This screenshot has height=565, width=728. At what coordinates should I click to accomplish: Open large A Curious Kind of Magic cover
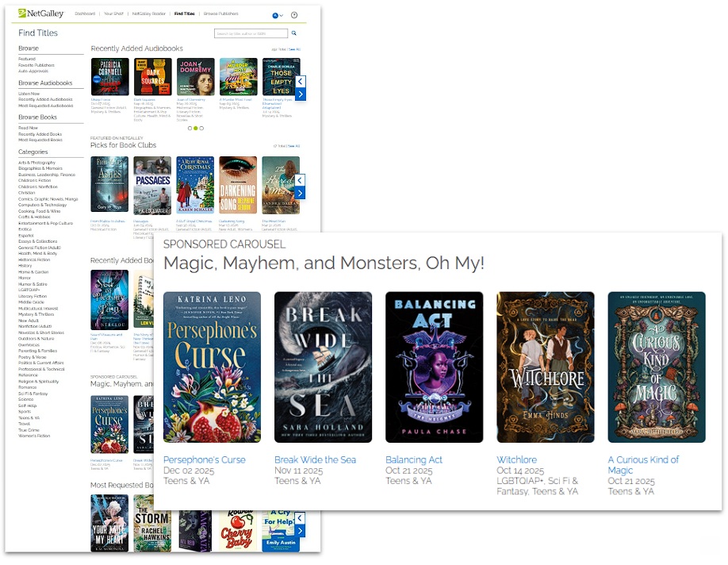click(x=657, y=367)
